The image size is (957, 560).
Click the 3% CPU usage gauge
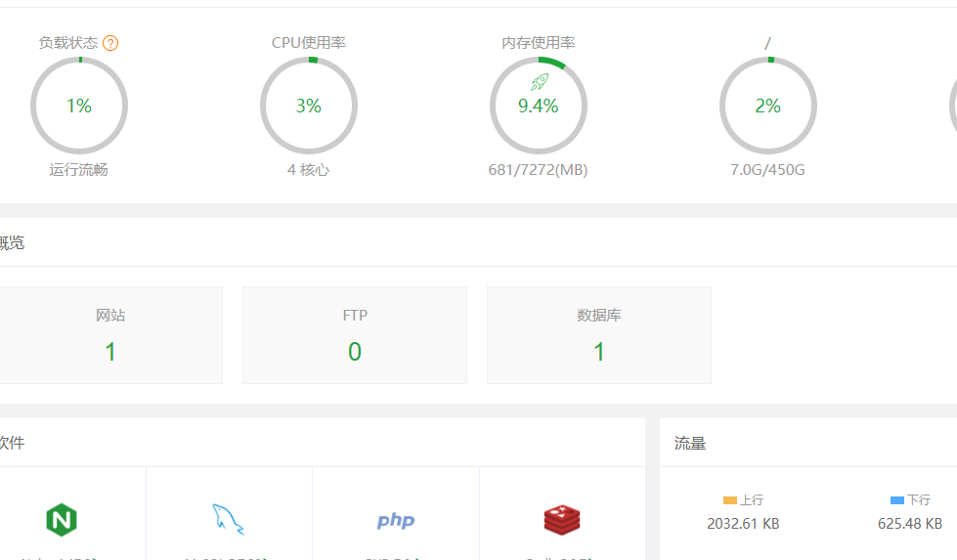click(309, 106)
